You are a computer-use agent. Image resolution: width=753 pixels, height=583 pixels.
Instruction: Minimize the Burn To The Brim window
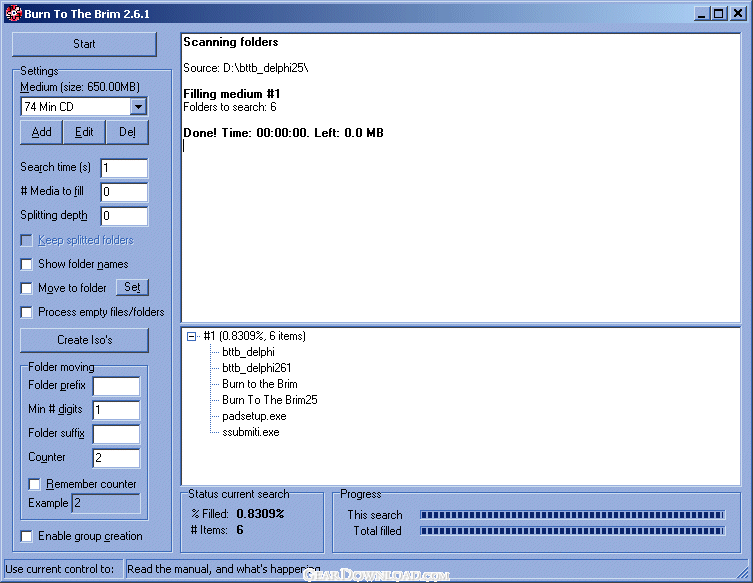coord(702,13)
